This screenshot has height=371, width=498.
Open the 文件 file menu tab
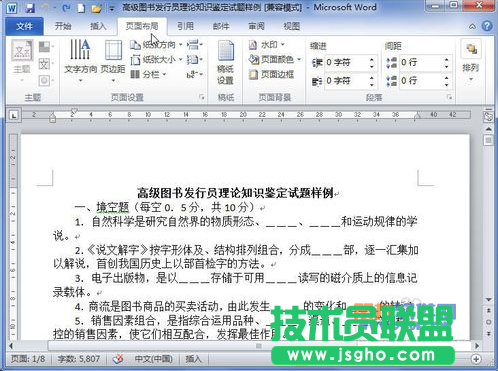24,26
